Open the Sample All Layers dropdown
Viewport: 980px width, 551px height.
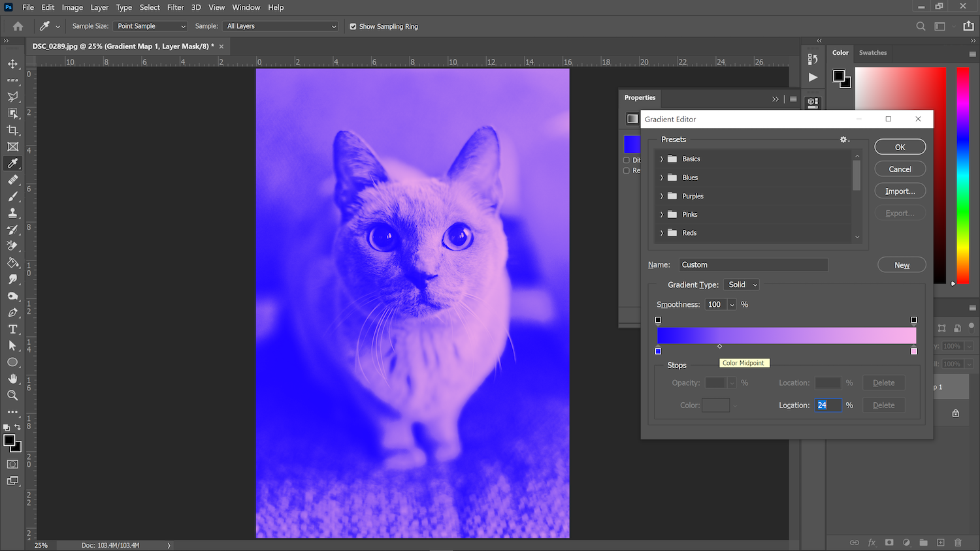click(x=281, y=26)
